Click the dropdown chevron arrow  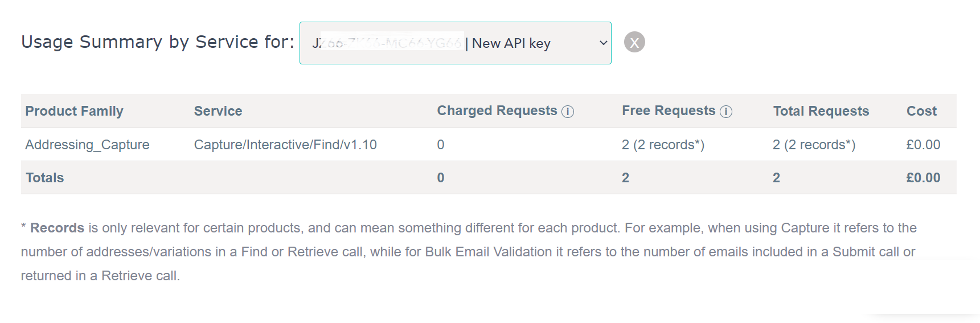click(603, 43)
